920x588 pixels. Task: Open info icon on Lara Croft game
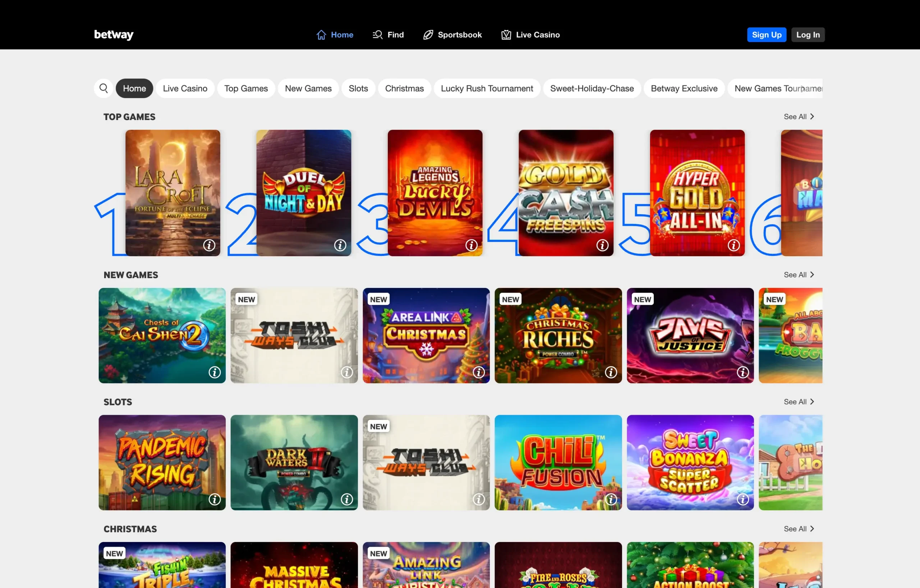coord(209,245)
